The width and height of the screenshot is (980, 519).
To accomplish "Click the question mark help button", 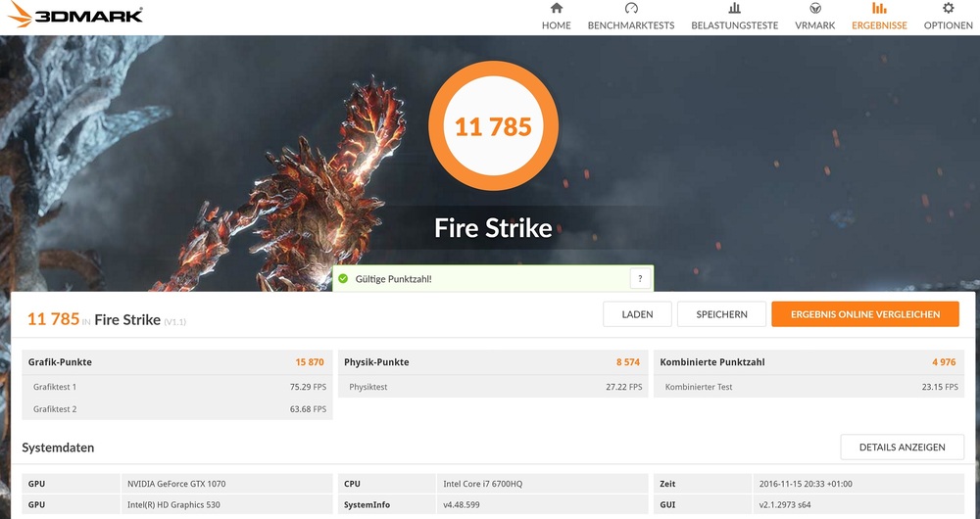I will point(640,279).
